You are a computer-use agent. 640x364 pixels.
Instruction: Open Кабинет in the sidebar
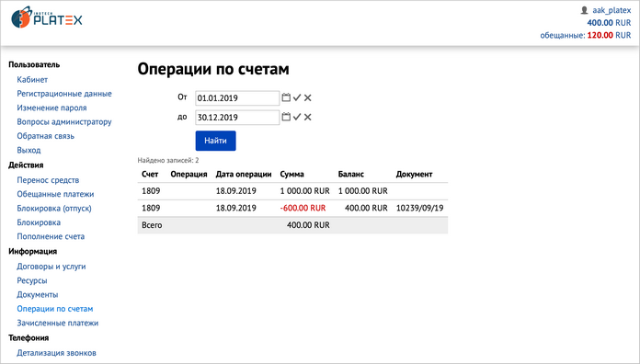(32, 80)
